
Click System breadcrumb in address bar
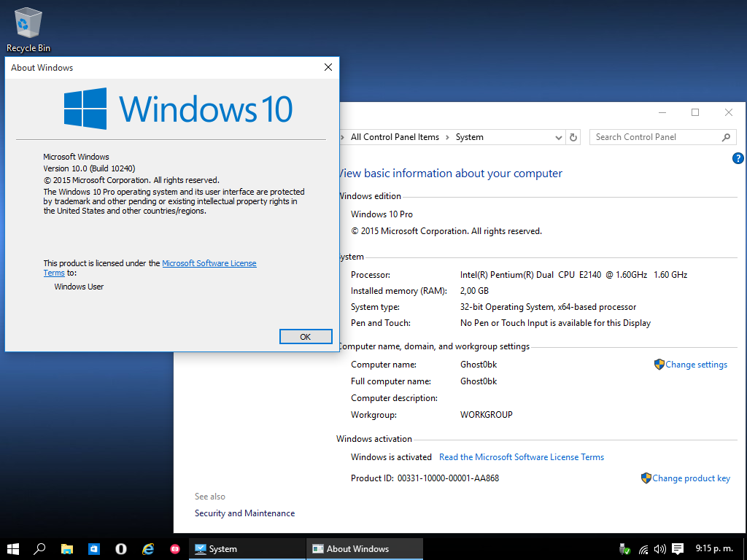click(469, 137)
